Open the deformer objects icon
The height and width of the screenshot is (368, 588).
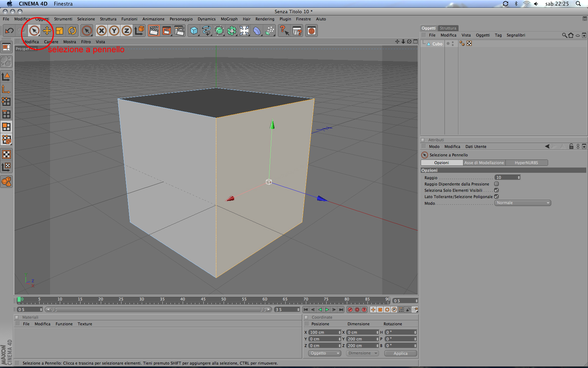pos(257,31)
